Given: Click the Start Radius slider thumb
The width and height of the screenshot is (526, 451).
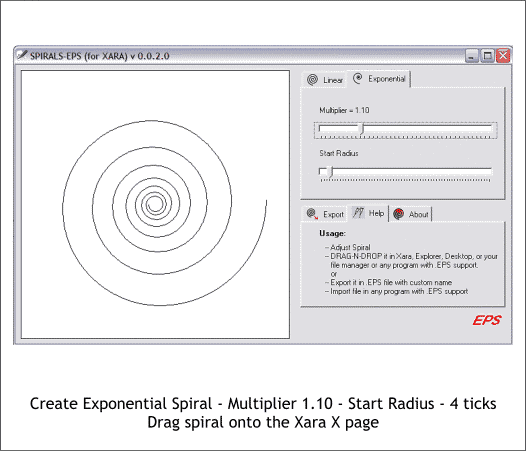Looking at the screenshot, I should pos(330,172).
